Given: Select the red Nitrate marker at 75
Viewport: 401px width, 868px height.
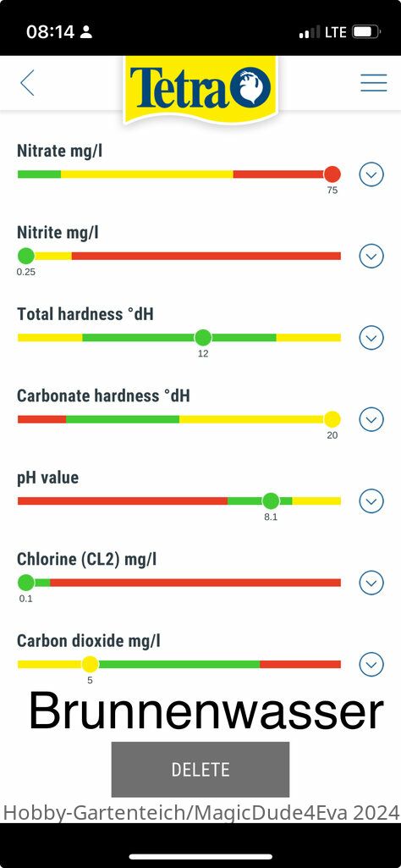Looking at the screenshot, I should pyautogui.click(x=332, y=174).
